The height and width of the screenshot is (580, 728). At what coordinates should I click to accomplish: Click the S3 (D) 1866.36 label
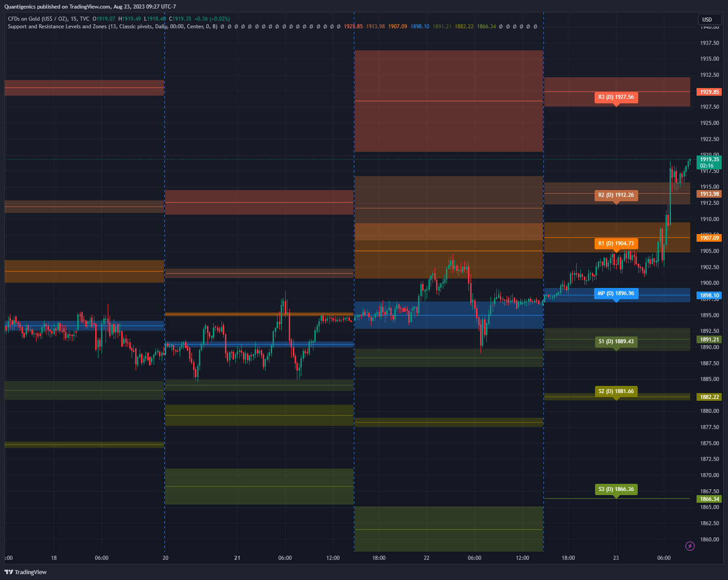[616, 489]
